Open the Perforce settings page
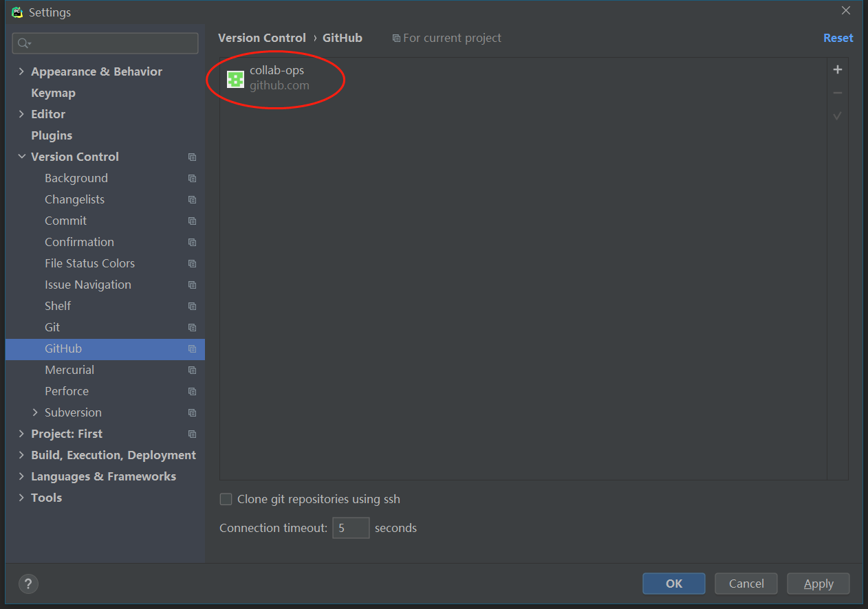Image resolution: width=868 pixels, height=609 pixels. pos(67,391)
